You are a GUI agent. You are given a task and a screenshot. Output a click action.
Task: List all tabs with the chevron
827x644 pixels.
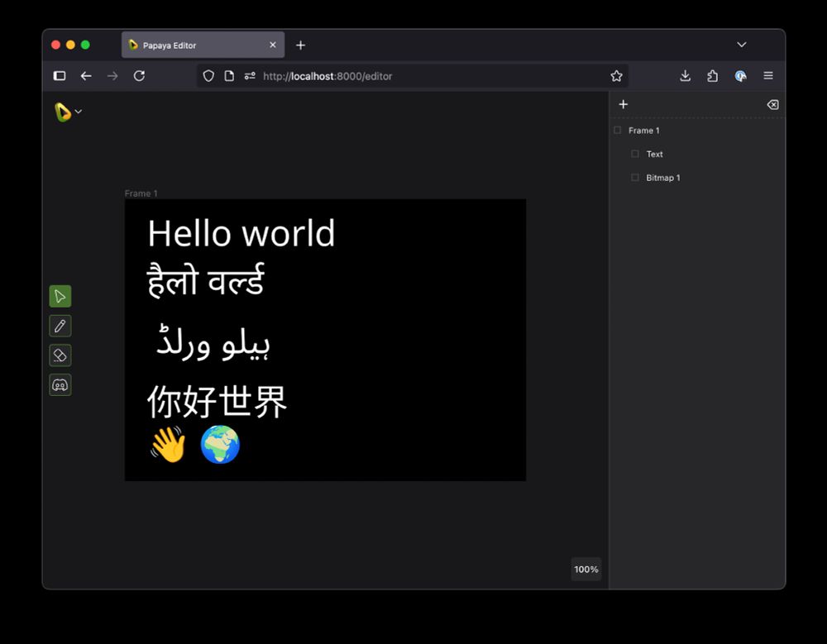coord(742,45)
